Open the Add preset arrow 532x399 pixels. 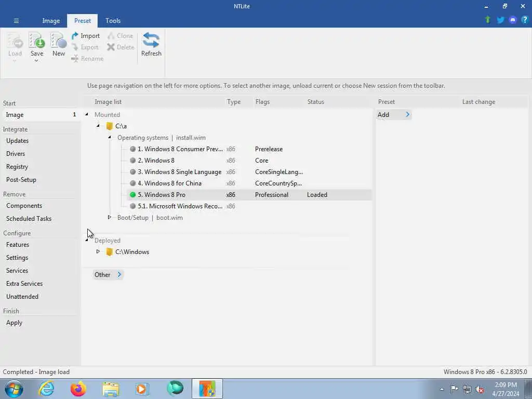407,115
